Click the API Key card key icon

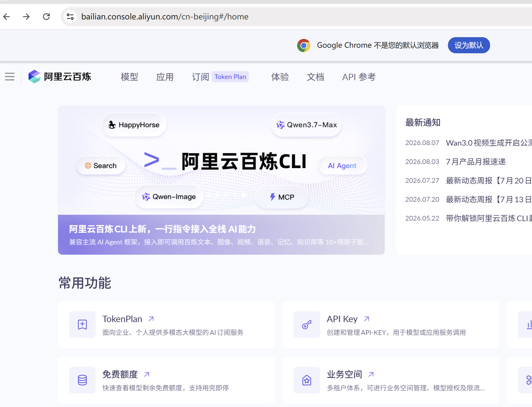(x=307, y=325)
